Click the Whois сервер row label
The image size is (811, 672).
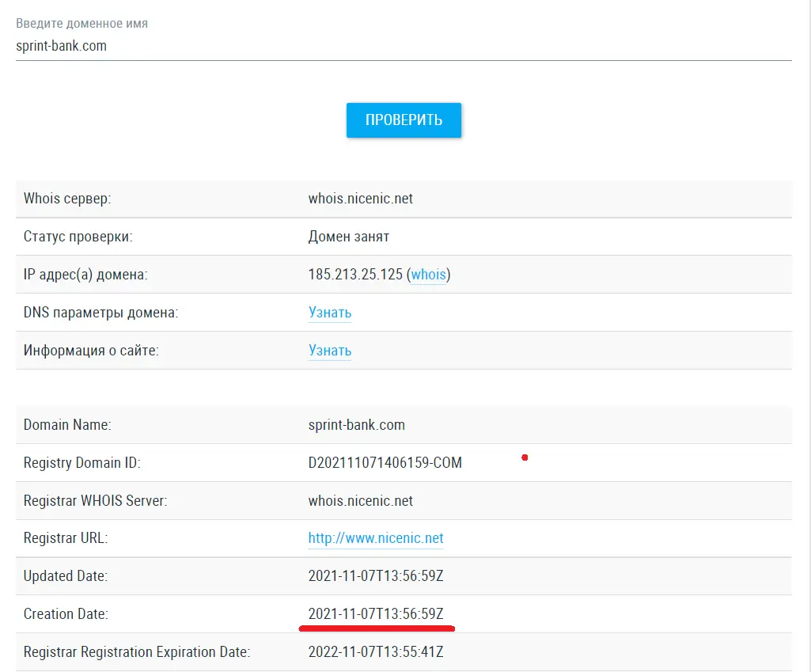click(67, 199)
